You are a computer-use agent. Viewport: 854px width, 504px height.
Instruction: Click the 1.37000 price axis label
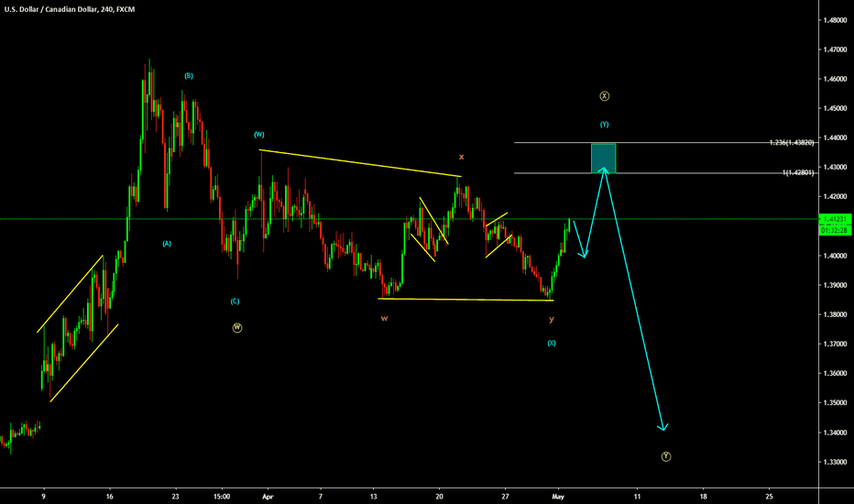[836, 344]
